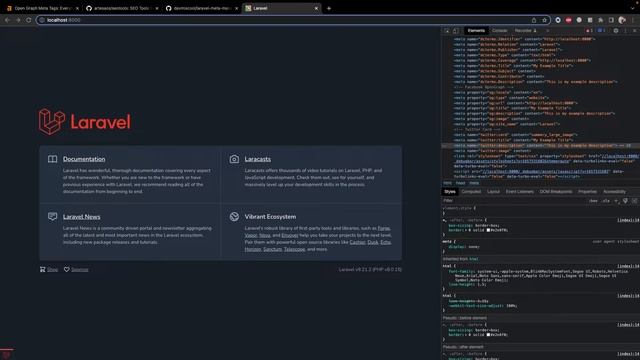This screenshot has height=360, width=640.
Task: Go back using the browser back arrow
Action: (7, 20)
